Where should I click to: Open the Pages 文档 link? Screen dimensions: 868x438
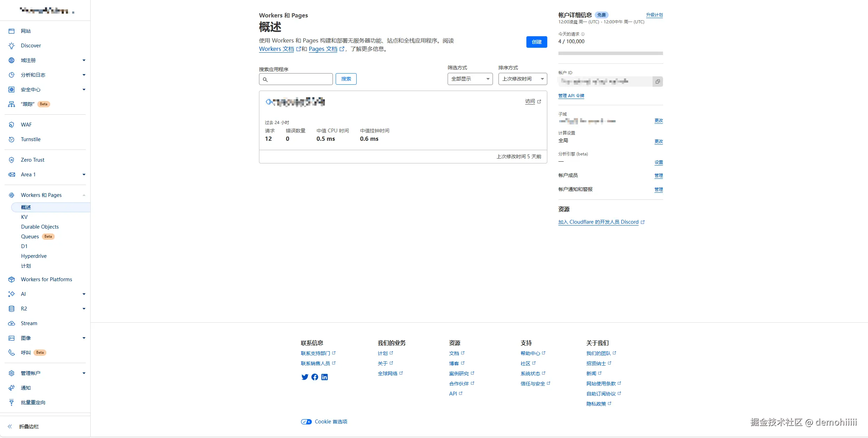tap(323, 49)
